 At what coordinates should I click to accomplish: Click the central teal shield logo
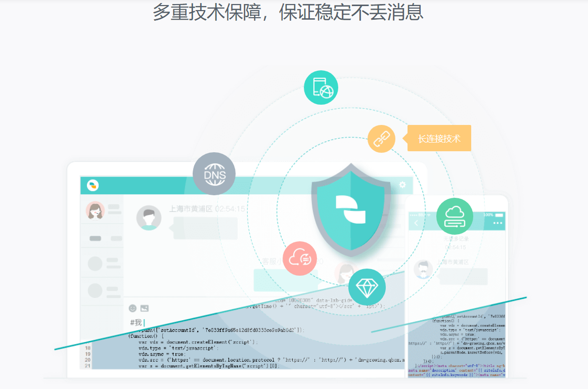pyautogui.click(x=351, y=210)
